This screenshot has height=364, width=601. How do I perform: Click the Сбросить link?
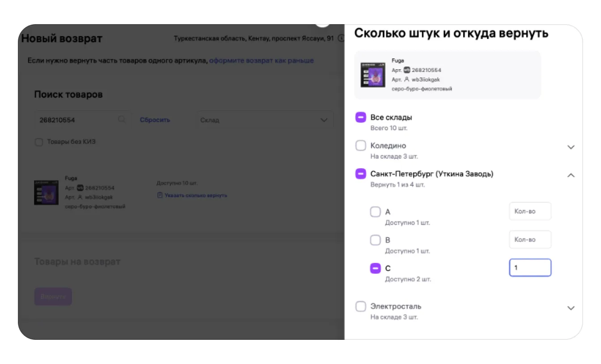point(155,120)
